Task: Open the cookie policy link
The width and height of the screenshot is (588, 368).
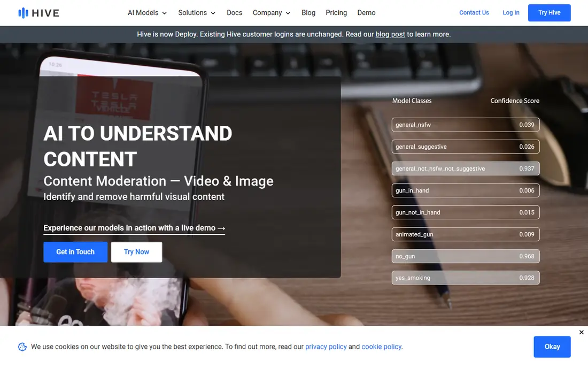Action: pos(381,347)
